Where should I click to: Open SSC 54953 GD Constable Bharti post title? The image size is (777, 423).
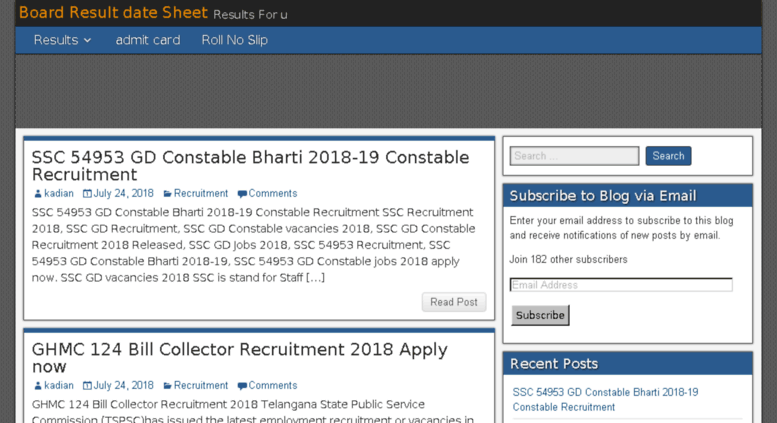(x=250, y=165)
